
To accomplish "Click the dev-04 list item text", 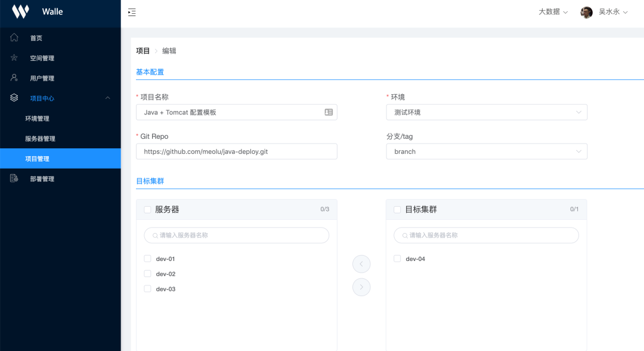I will point(415,259).
